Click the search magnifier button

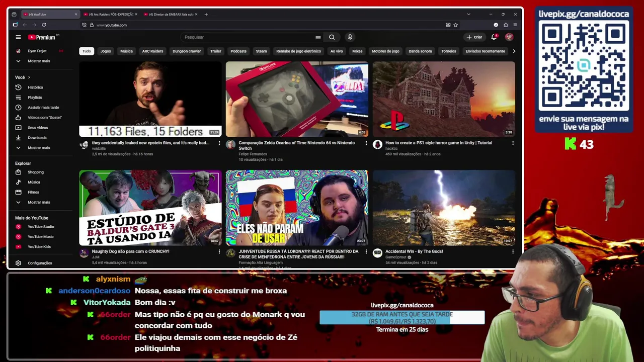click(332, 37)
